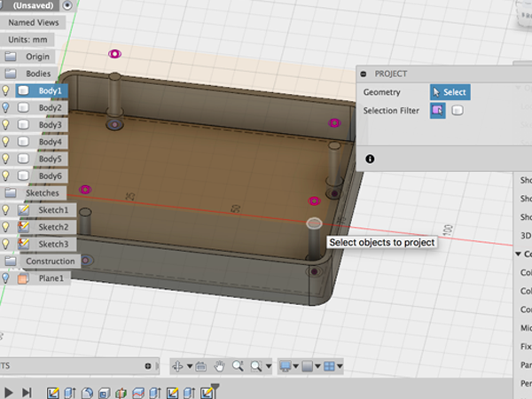Screen dimensions: 532x399
Task: Click the Select geometry button in PROJECT dialog
Action: pos(450,92)
